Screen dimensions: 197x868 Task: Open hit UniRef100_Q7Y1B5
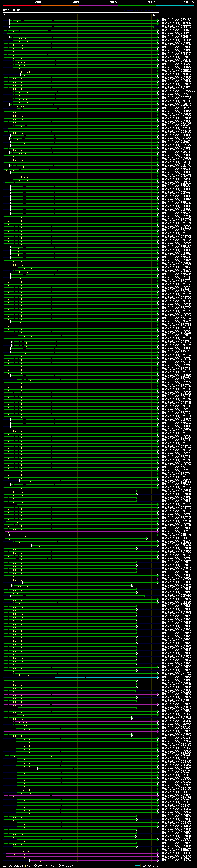[177, 20]
